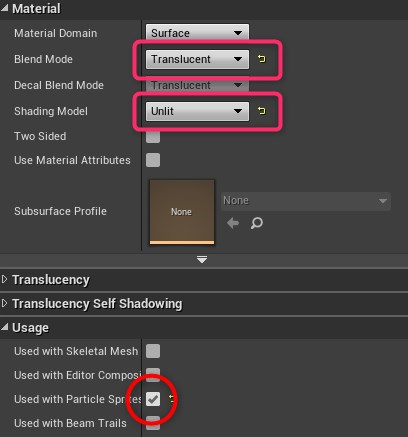Check Used with Beam Trails box
Viewport: 408px width, 437px height.
tap(153, 423)
